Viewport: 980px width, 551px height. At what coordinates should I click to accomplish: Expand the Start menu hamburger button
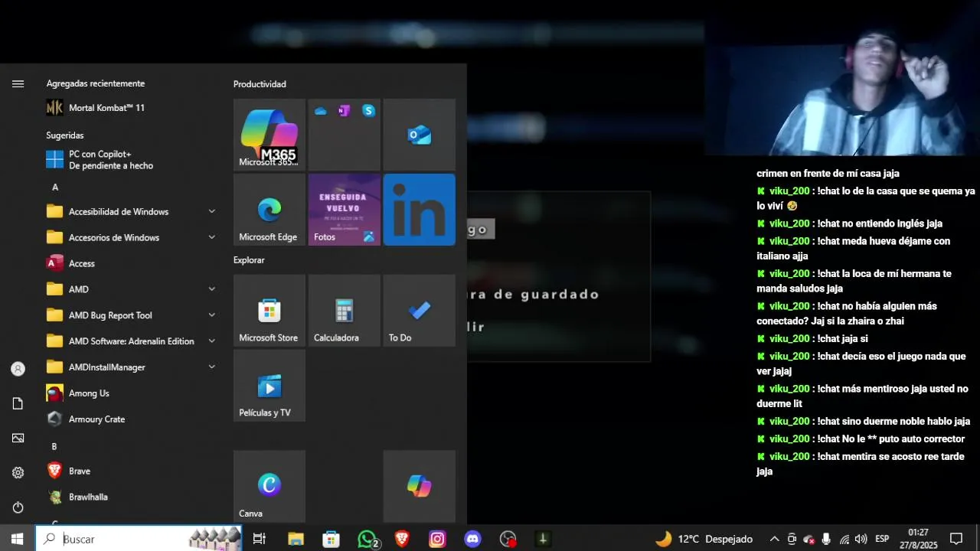click(18, 84)
